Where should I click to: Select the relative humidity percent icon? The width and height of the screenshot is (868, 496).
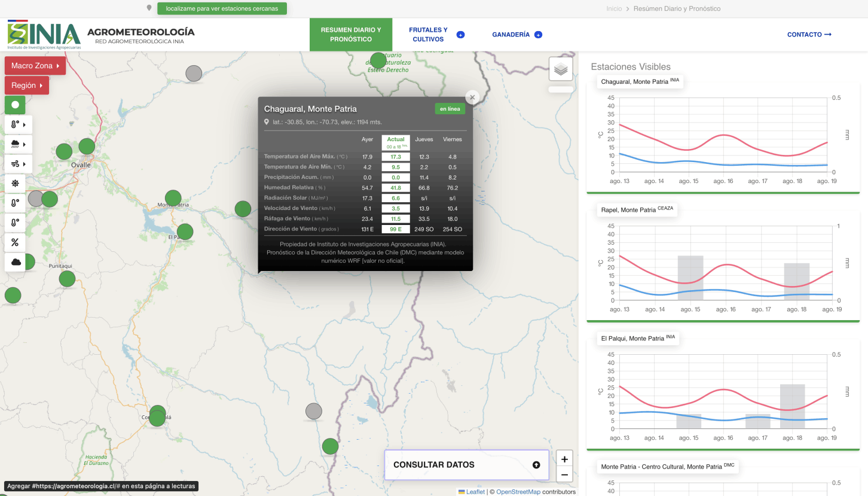(x=15, y=242)
